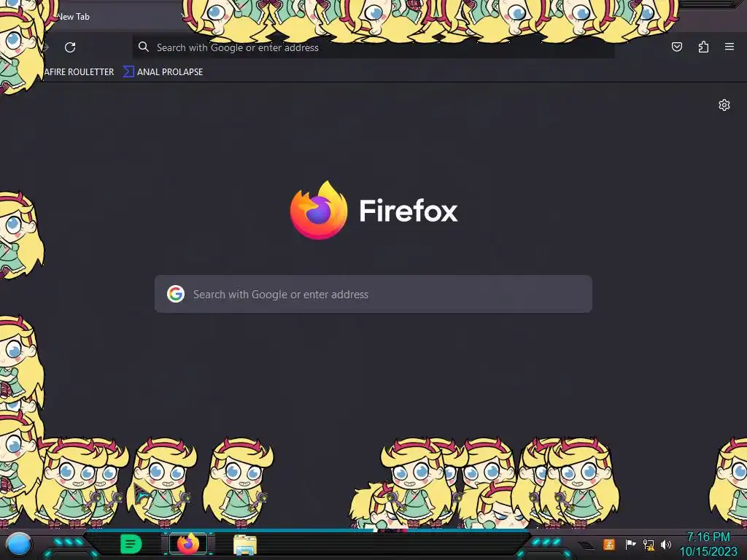Click the magnifier icon in the address bar
Screen dimensions: 747x560
144,47
